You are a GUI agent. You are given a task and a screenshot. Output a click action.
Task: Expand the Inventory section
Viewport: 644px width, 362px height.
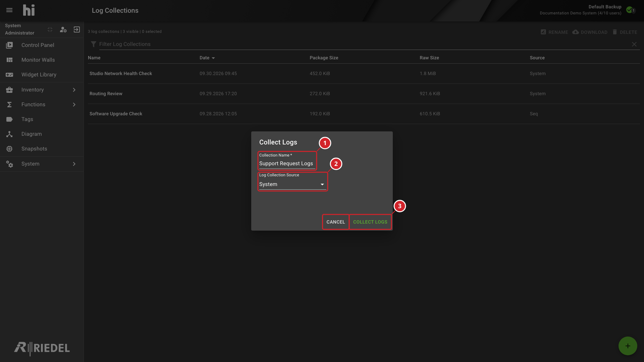click(42, 90)
